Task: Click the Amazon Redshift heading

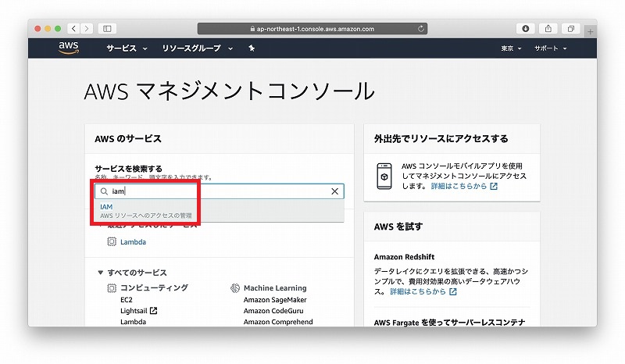Action: pyautogui.click(x=404, y=257)
